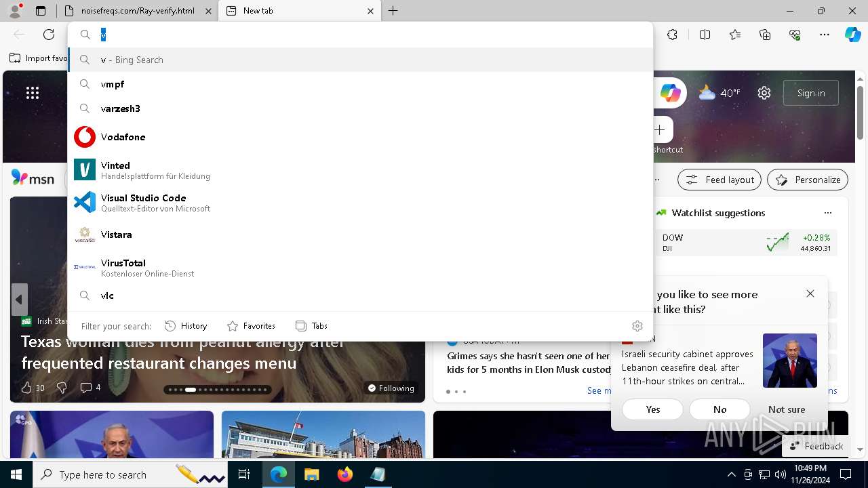Answer No on feedback prompt
868x488 pixels.
720,409
